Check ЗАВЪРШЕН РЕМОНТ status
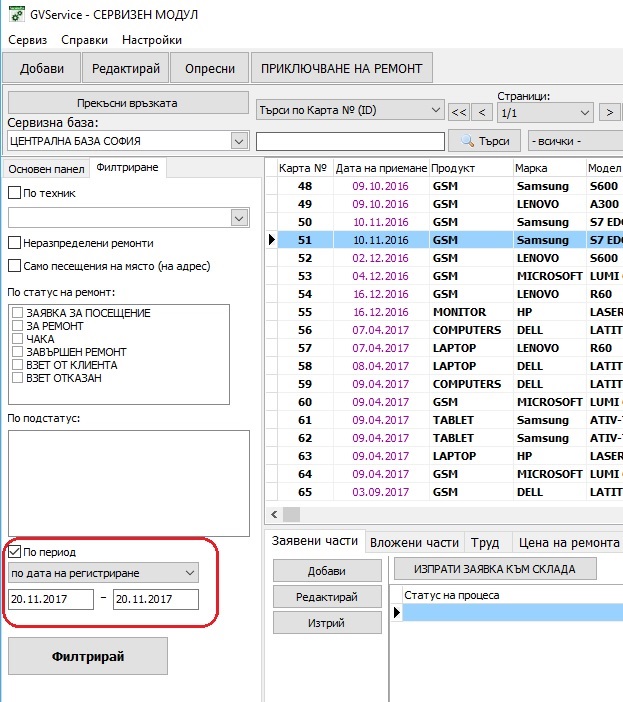The width and height of the screenshot is (623, 702). [17, 351]
